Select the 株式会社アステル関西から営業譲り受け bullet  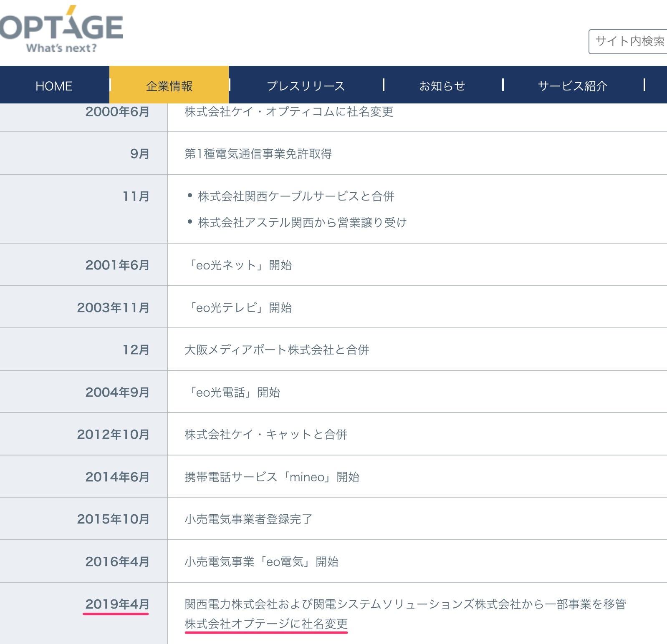point(302,223)
